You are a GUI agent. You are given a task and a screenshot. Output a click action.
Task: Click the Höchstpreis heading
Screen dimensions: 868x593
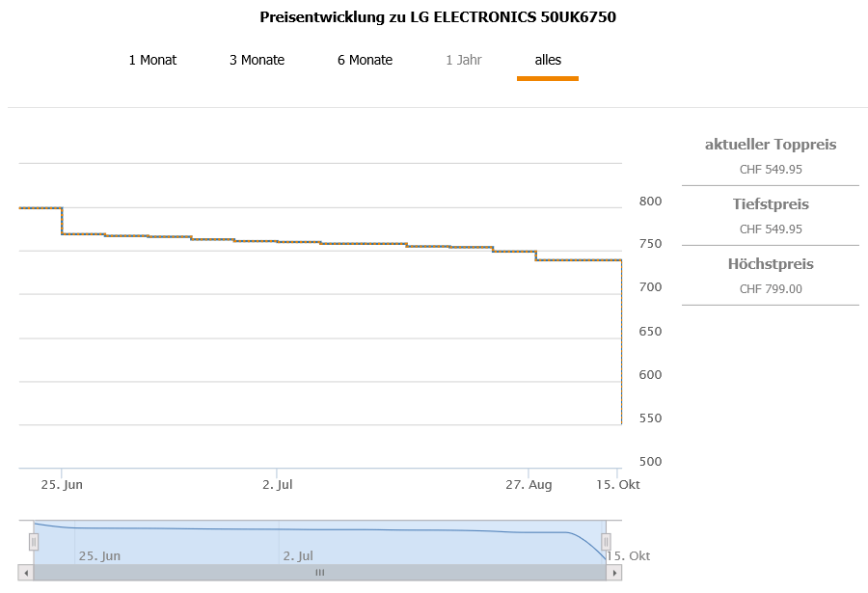pos(771,264)
